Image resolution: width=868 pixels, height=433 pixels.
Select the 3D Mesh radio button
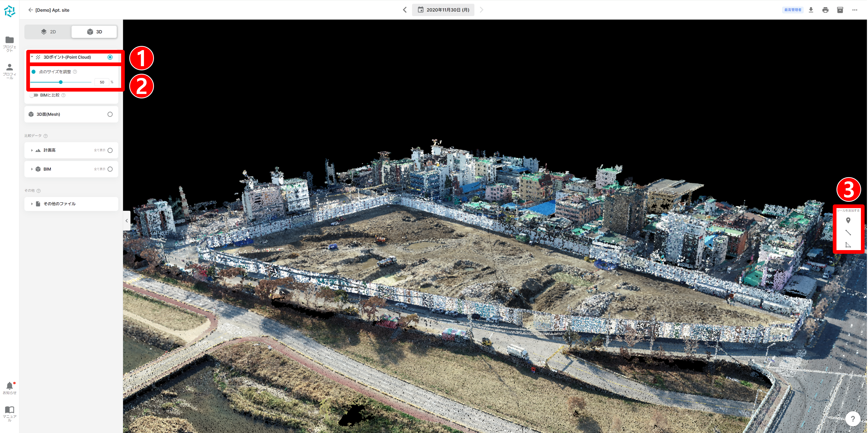pos(110,114)
